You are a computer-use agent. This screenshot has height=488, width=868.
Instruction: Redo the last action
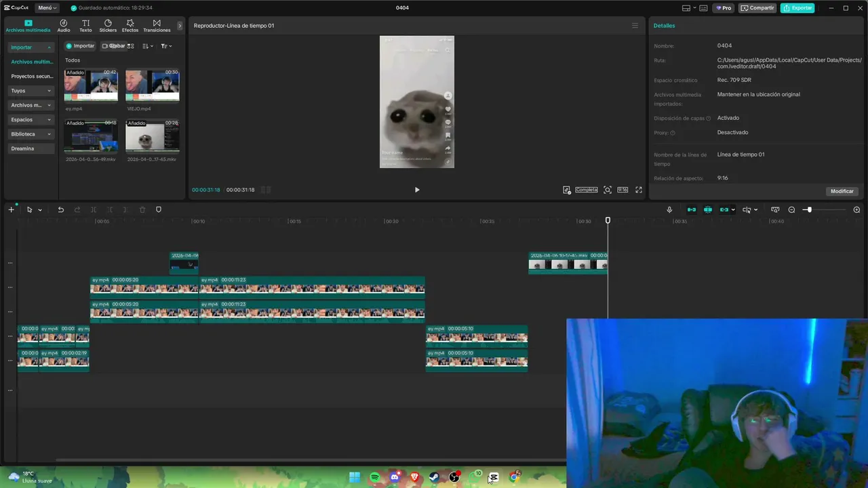77,209
